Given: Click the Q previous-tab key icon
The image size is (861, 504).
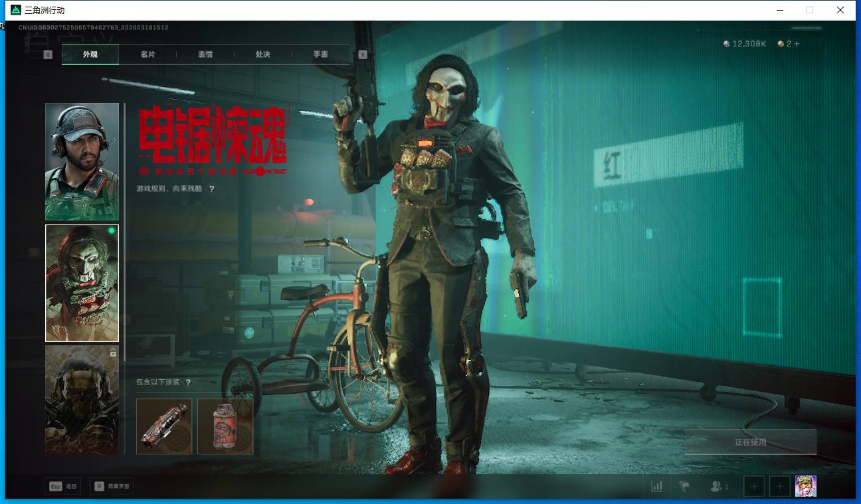Looking at the screenshot, I should click(x=48, y=54).
